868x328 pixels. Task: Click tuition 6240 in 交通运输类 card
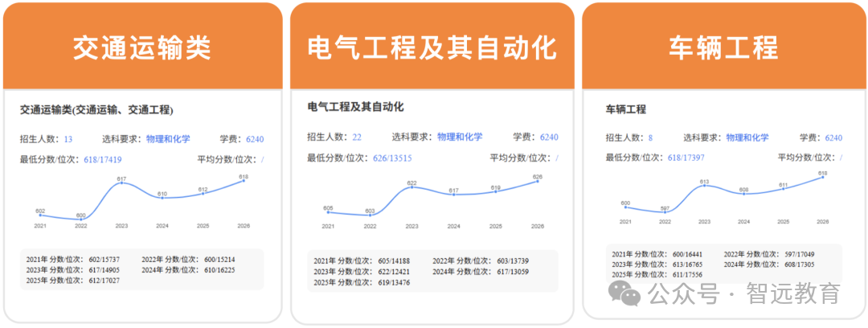click(256, 139)
